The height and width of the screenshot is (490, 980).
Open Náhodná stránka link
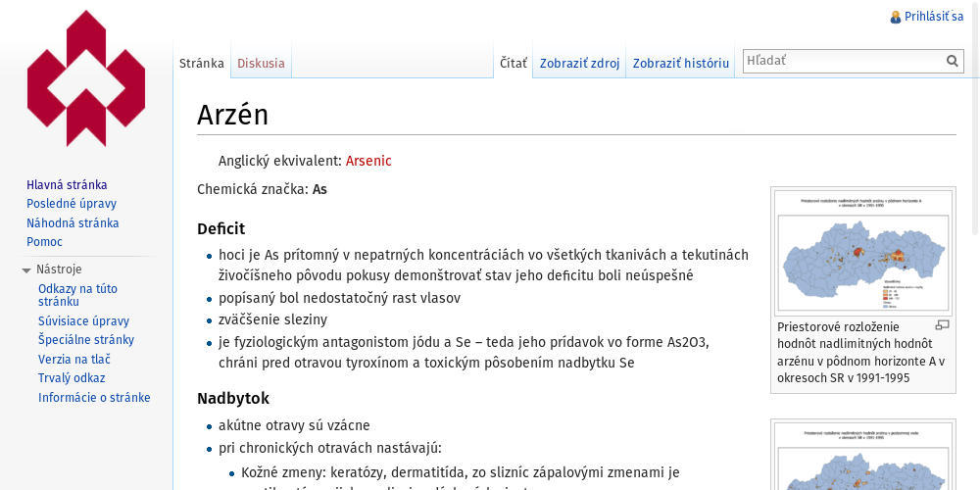coord(73,222)
